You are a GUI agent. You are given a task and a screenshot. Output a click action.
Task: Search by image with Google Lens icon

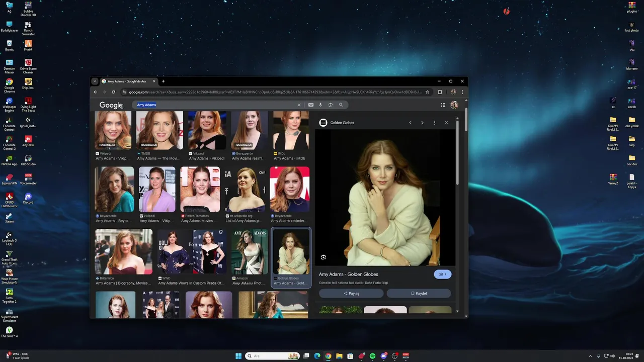click(x=331, y=105)
